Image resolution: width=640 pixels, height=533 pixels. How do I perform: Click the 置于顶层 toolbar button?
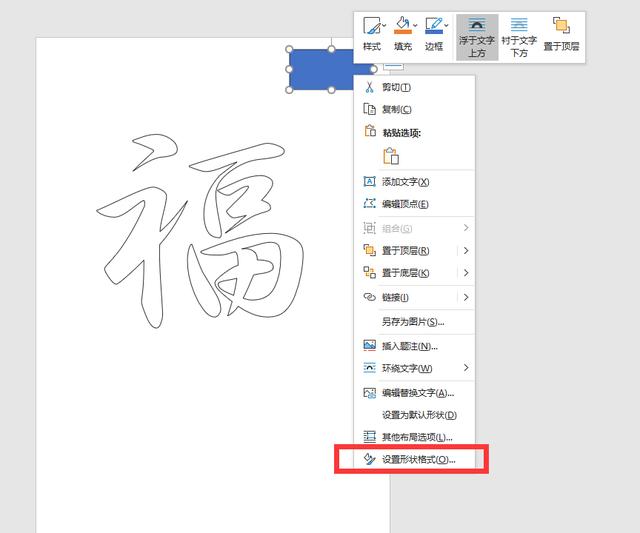[x=561, y=34]
